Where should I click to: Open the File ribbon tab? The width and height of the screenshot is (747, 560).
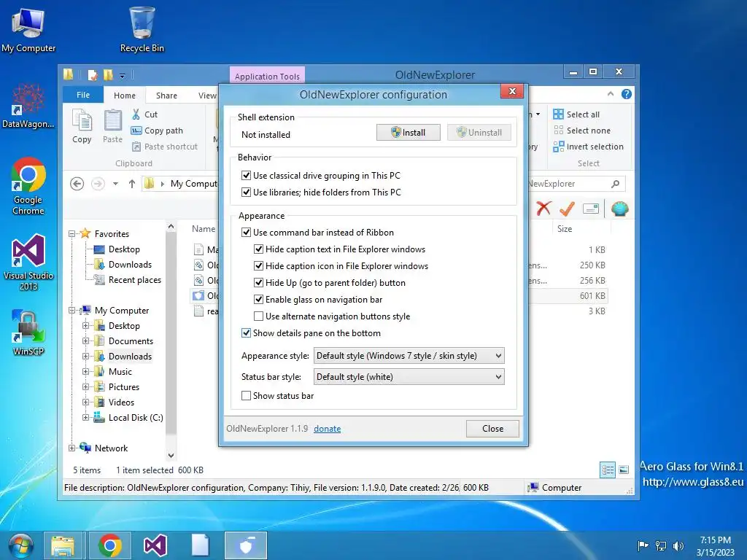pyautogui.click(x=83, y=95)
